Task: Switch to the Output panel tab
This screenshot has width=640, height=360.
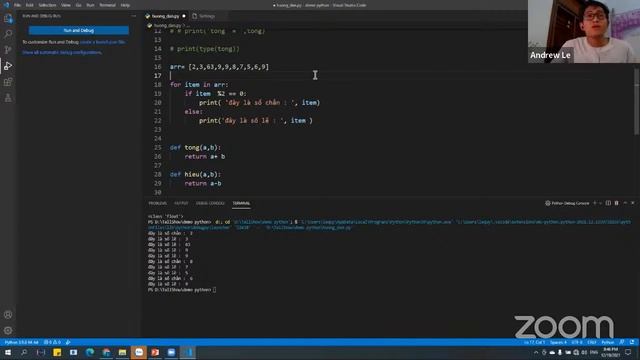Action: coord(181,203)
